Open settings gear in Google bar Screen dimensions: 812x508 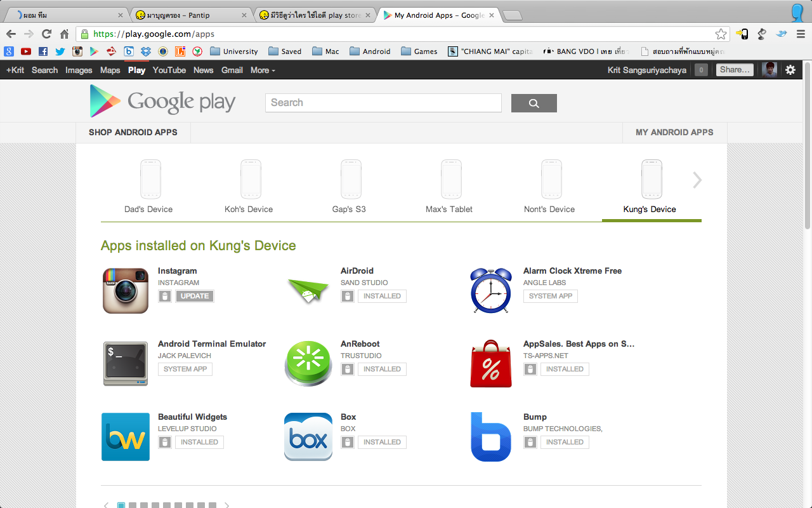pyautogui.click(x=790, y=70)
